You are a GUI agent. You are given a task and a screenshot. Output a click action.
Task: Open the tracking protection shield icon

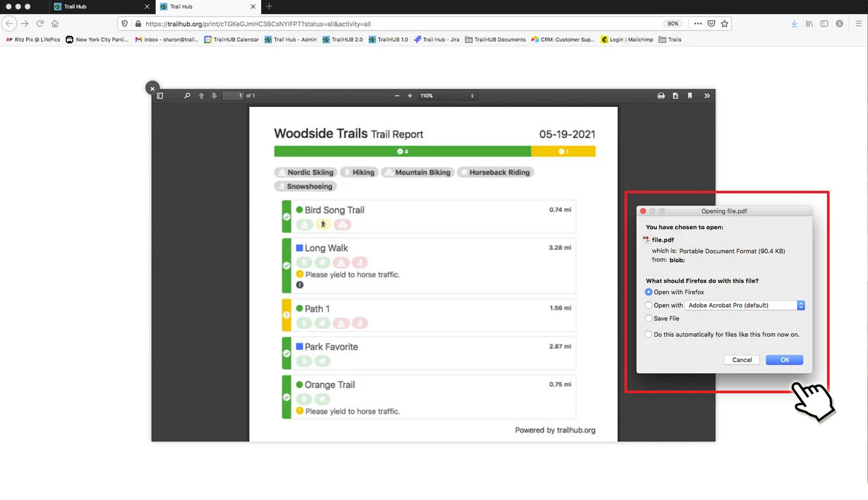tap(126, 23)
